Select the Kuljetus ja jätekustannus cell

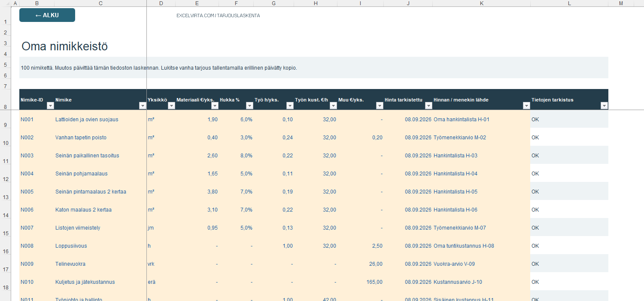100,282
